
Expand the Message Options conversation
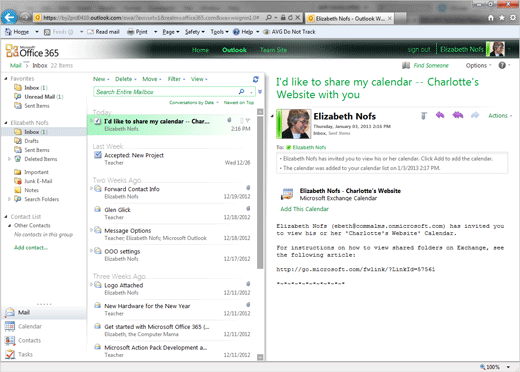pyautogui.click(x=91, y=230)
